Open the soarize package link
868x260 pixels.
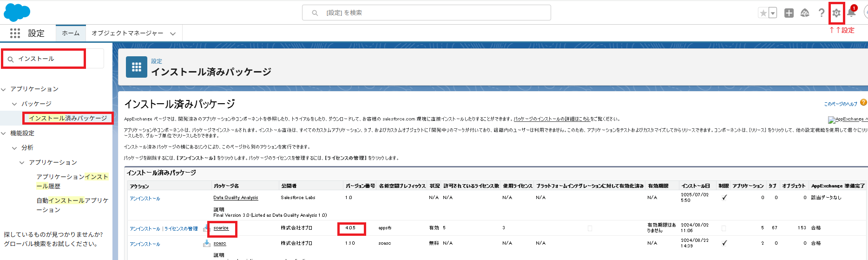coord(221,228)
